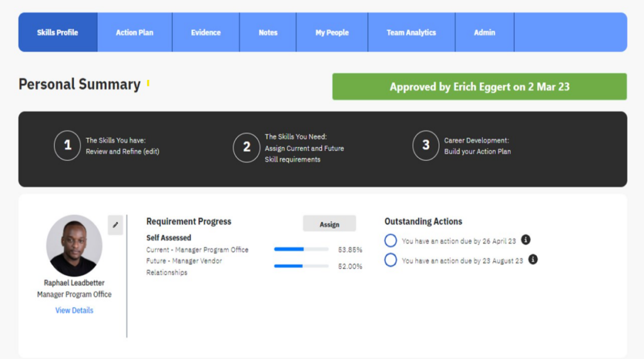
Task: Click the Self Assessed label
Action: (169, 238)
